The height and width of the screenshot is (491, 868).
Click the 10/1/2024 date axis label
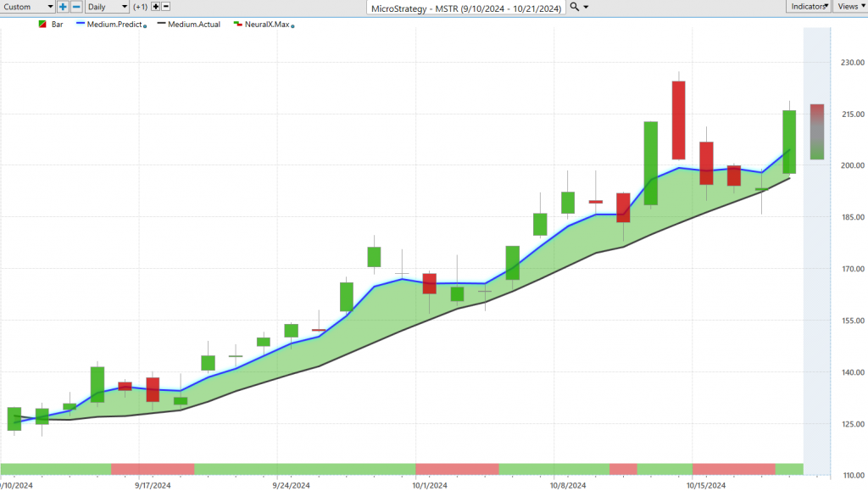click(x=430, y=485)
